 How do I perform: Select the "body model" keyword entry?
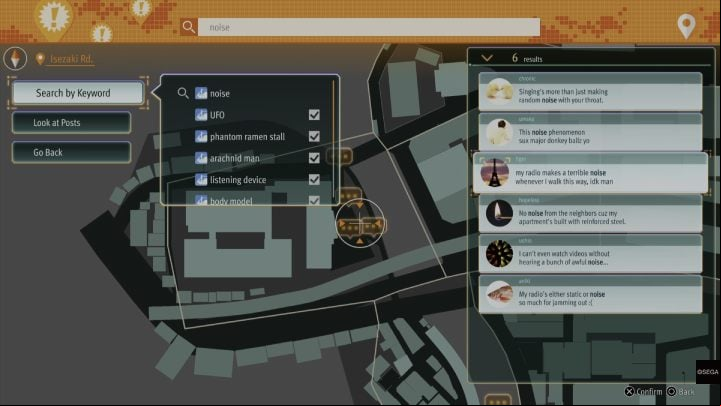tap(231, 201)
